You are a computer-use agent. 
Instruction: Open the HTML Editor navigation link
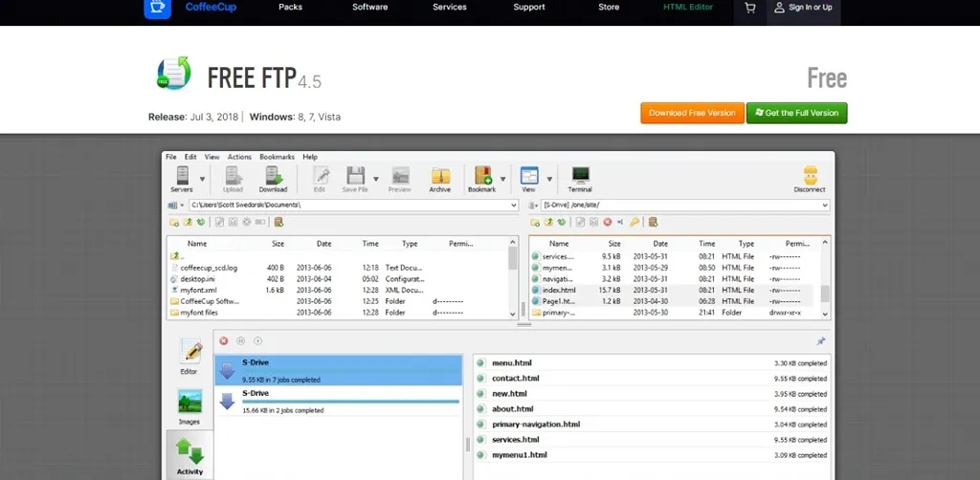pyautogui.click(x=688, y=8)
